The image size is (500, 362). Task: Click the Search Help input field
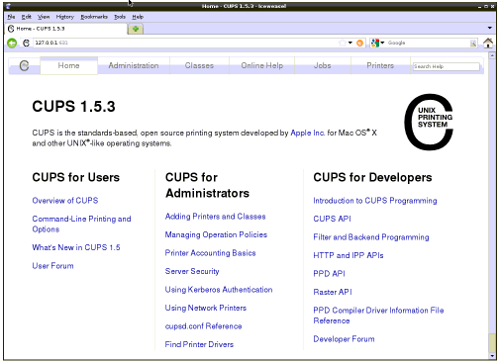click(x=446, y=66)
